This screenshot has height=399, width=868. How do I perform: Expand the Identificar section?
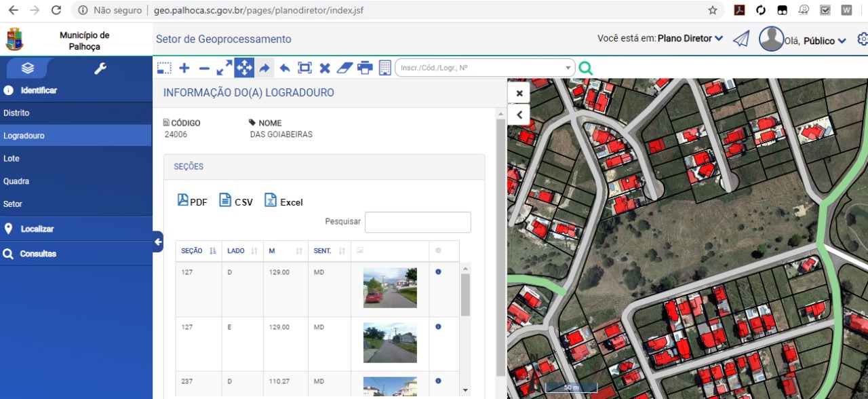tap(76, 90)
